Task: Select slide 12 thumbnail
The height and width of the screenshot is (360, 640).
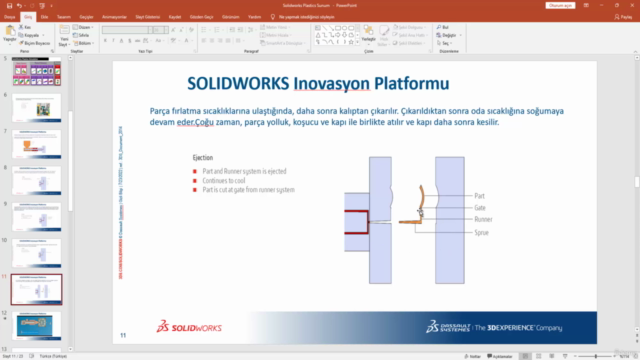Action: (36, 326)
